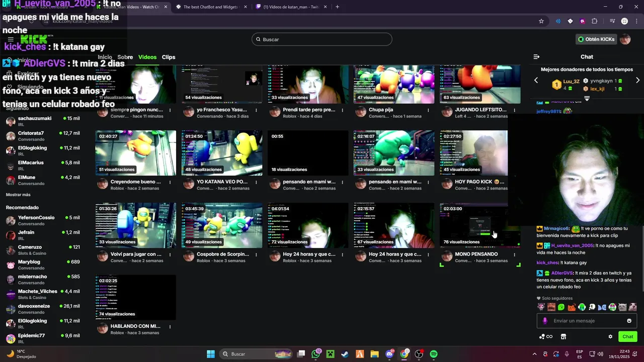Open new browser tab with plus icon
Viewport: 644px width, 362px height.
tap(337, 7)
